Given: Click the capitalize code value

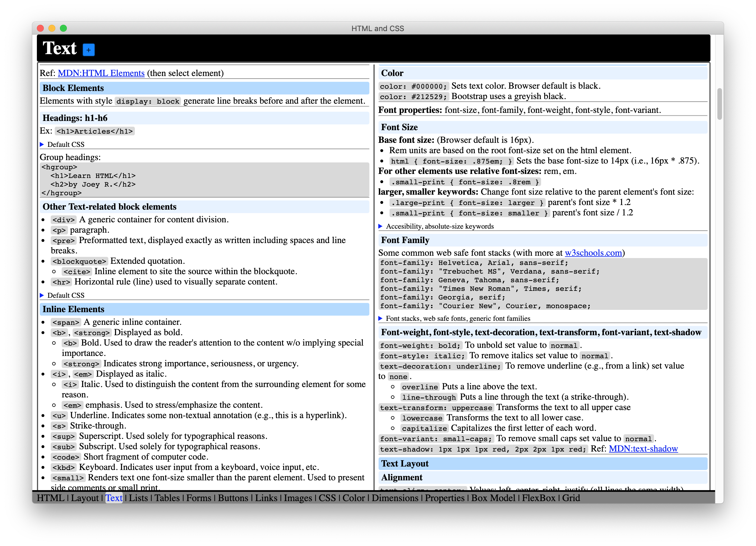Looking at the screenshot, I should (x=424, y=429).
